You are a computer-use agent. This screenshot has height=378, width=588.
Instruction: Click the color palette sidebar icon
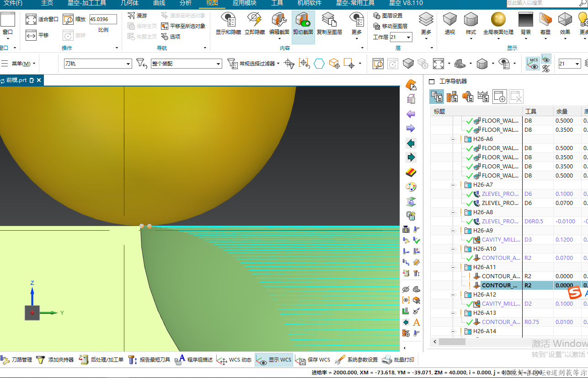pyautogui.click(x=411, y=187)
